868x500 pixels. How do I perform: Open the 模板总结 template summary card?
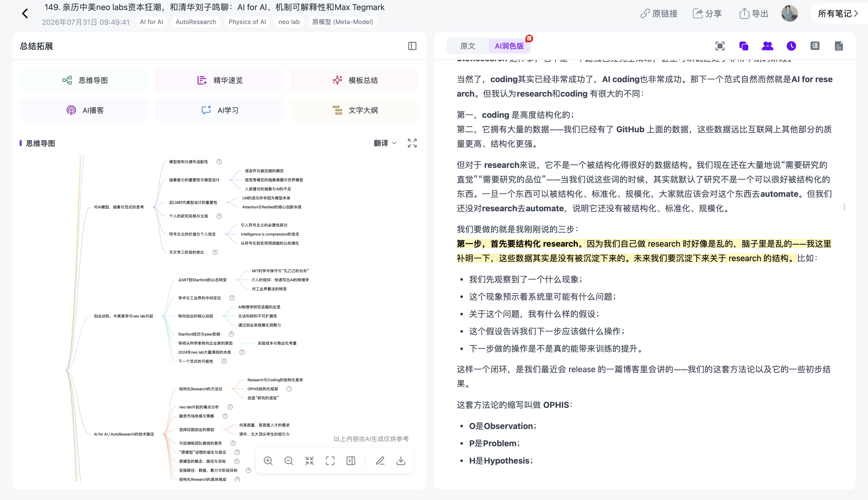[354, 80]
